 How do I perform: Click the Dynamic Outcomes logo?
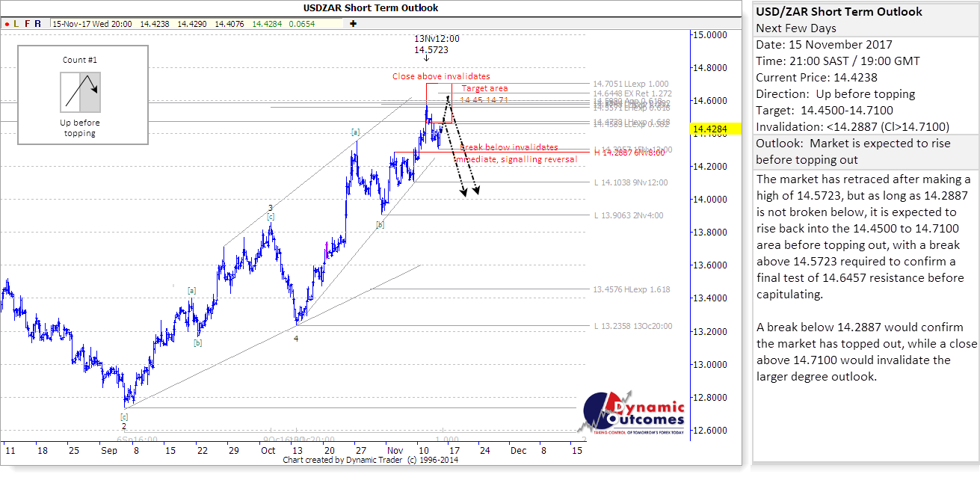(632, 413)
